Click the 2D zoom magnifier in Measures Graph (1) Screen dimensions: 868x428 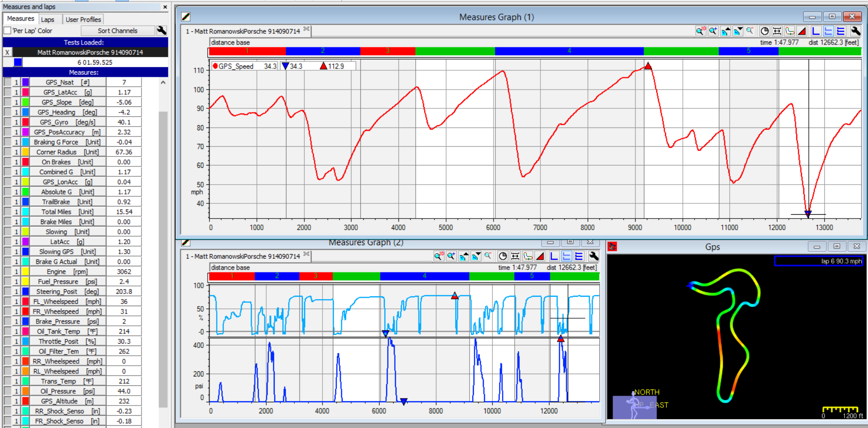click(700, 31)
